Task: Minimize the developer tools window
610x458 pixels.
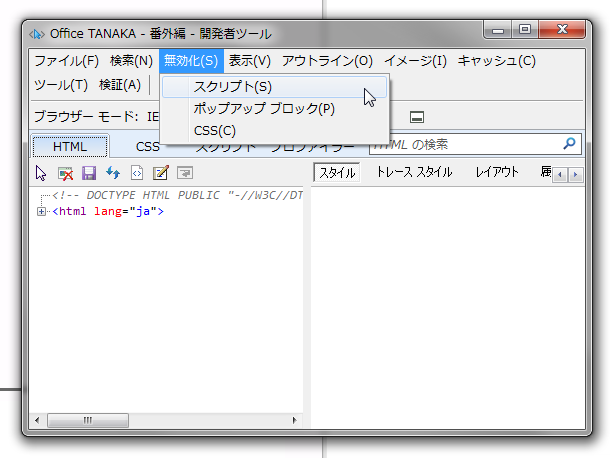Action: [x=498, y=30]
